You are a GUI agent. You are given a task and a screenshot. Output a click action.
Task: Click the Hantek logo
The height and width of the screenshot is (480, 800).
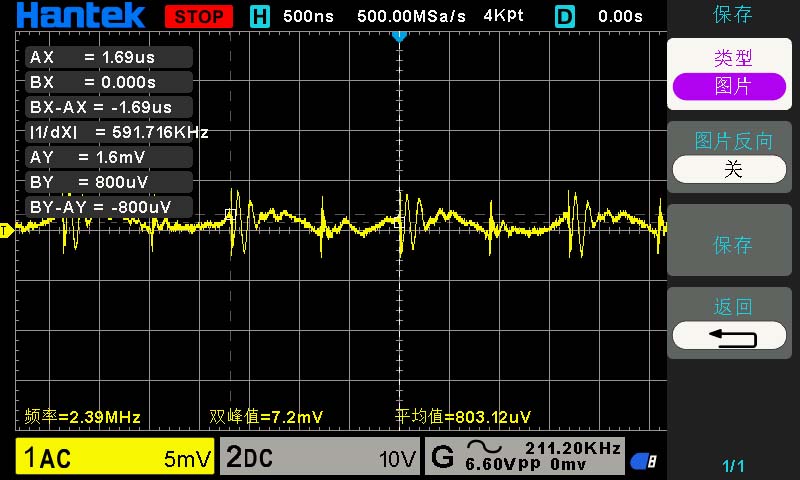pyautogui.click(x=81, y=15)
